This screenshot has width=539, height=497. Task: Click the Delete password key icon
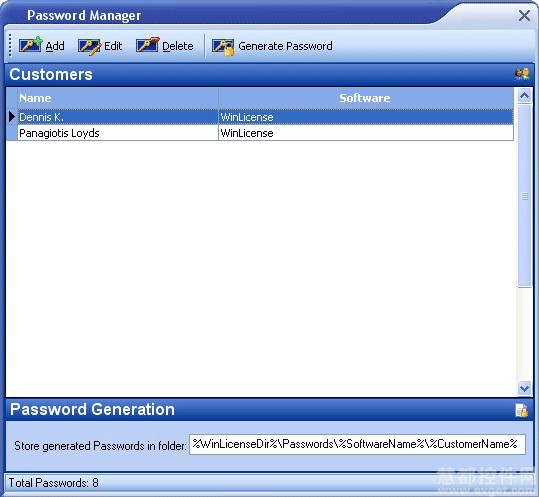point(147,45)
